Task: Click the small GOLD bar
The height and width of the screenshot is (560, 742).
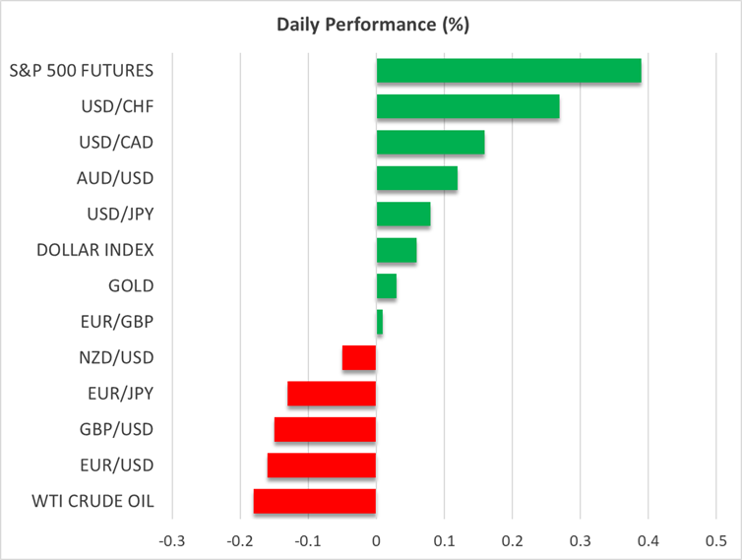Action: (x=386, y=286)
